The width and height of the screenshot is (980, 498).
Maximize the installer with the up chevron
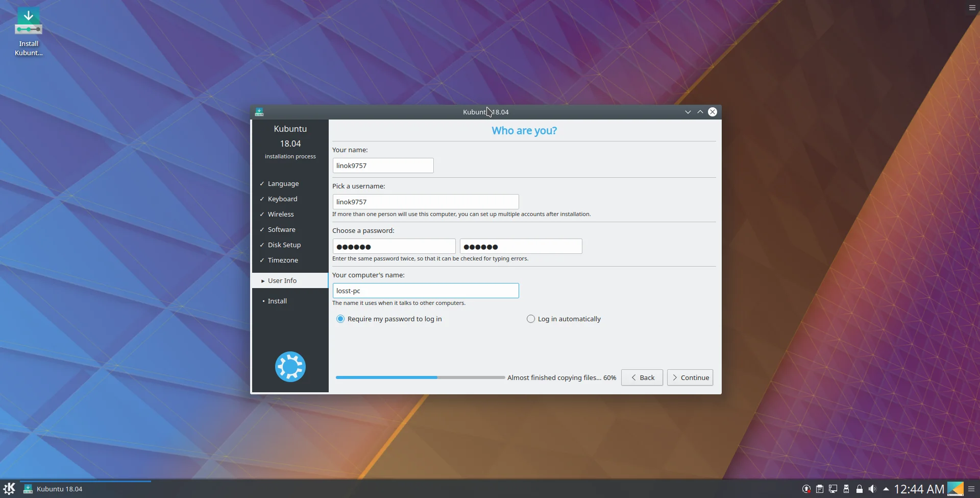(700, 112)
